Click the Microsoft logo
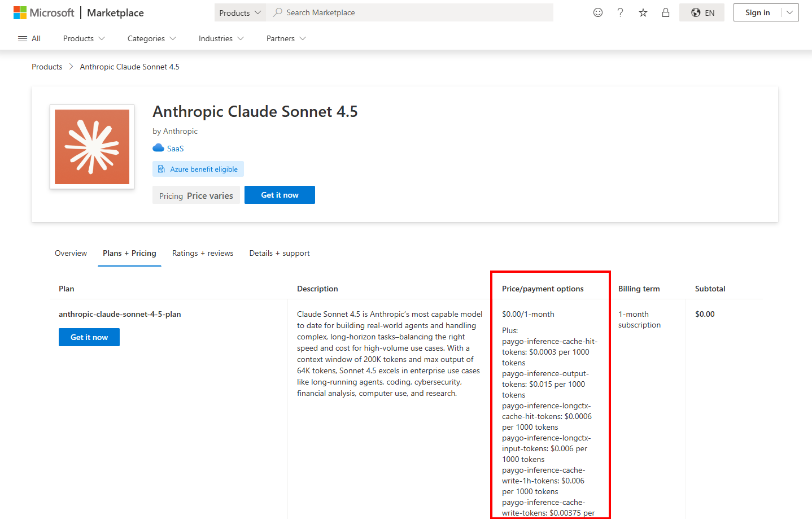This screenshot has height=519, width=812. 43,12
